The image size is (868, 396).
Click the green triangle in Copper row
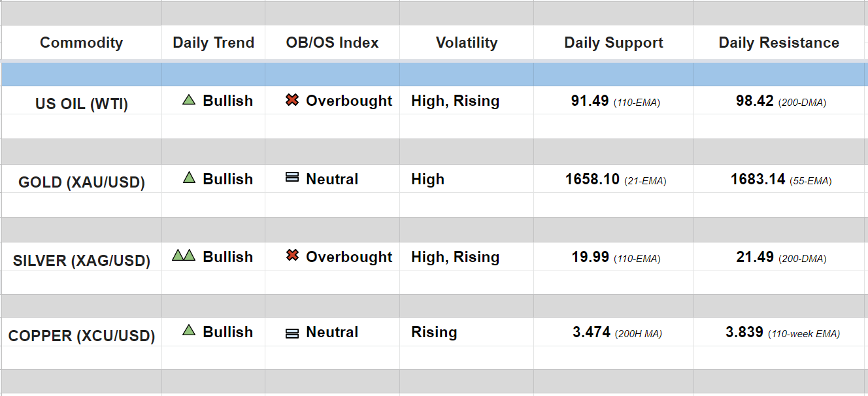click(189, 331)
